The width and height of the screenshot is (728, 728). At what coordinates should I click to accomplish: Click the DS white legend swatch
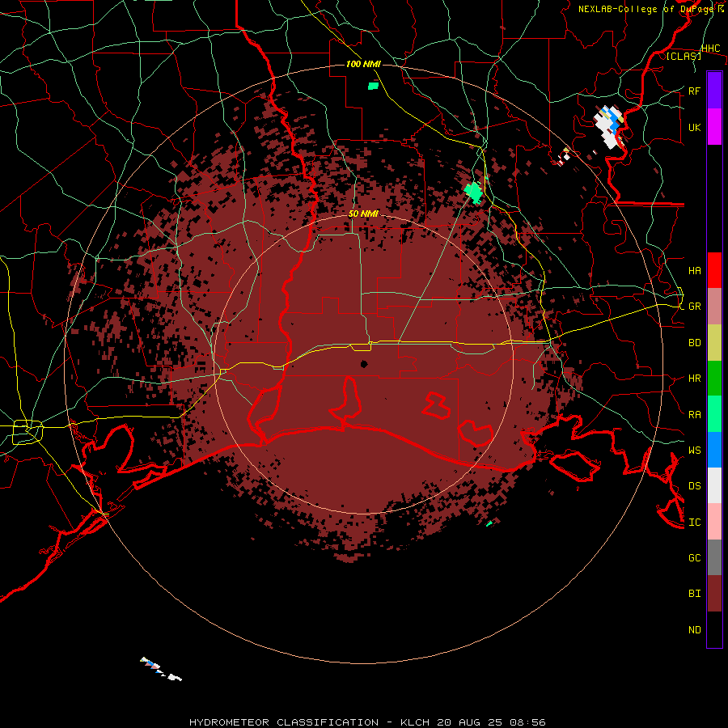[714, 485]
